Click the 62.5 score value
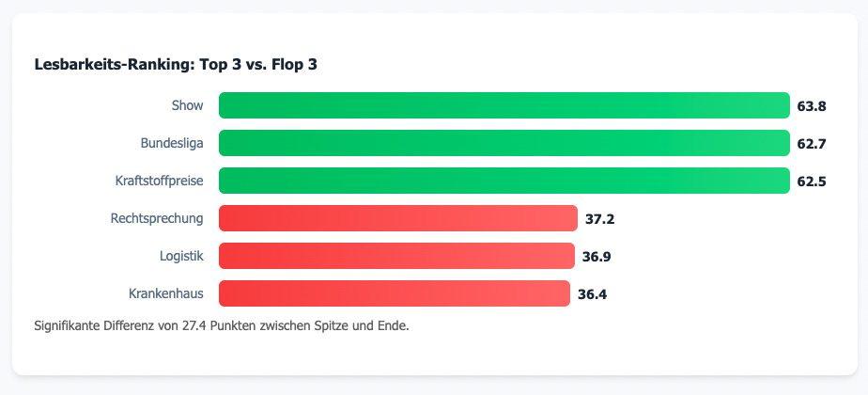This screenshot has width=868, height=395. (x=811, y=182)
